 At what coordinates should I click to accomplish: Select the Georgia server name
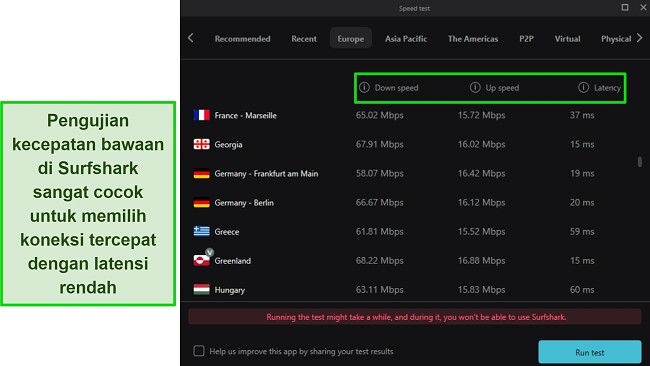228,145
